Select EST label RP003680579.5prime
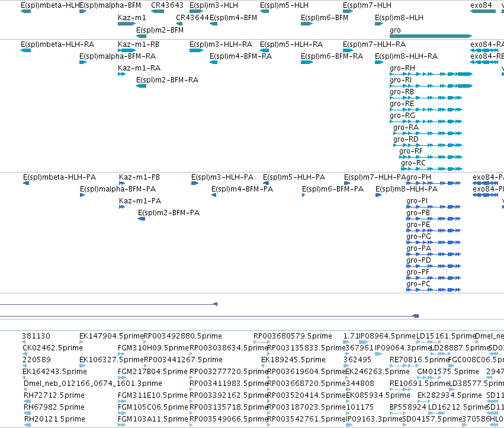The width and height of the screenshot is (504, 428). coord(293,336)
